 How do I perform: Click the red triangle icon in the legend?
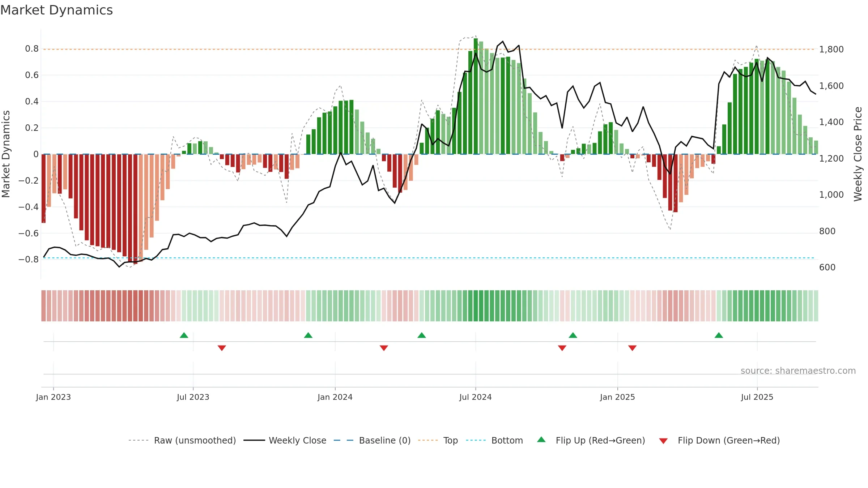pyautogui.click(x=663, y=441)
